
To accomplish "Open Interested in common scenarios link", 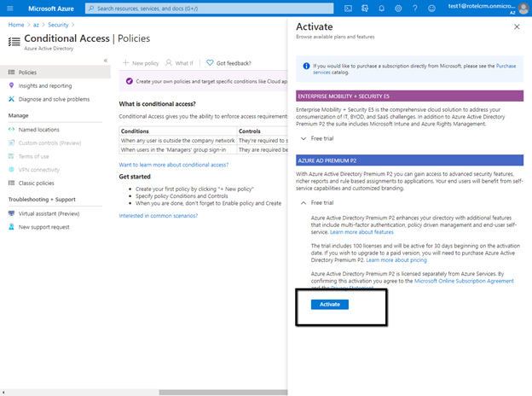I will pyautogui.click(x=158, y=216).
